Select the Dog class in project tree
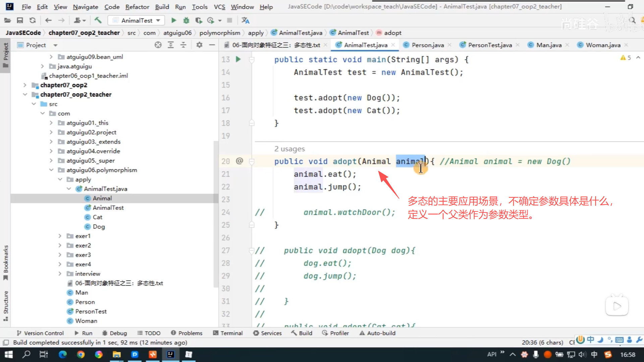This screenshot has width=644, height=362. point(99,227)
